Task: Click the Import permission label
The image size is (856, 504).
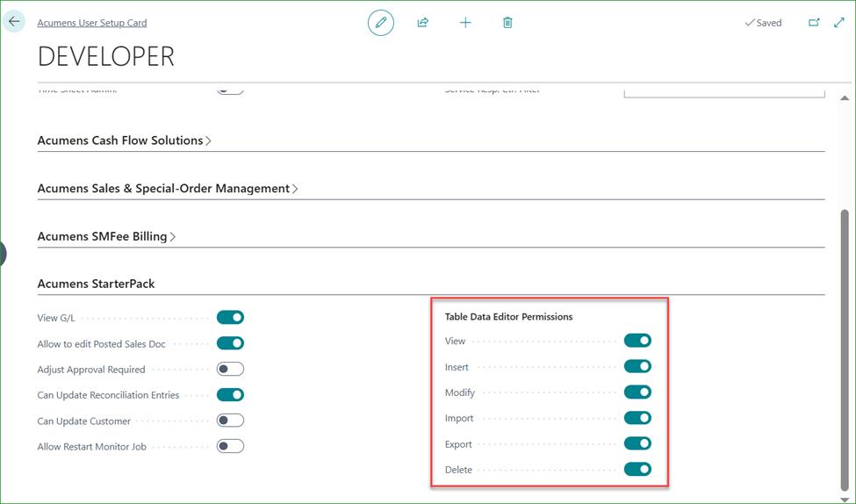Action: tap(459, 418)
